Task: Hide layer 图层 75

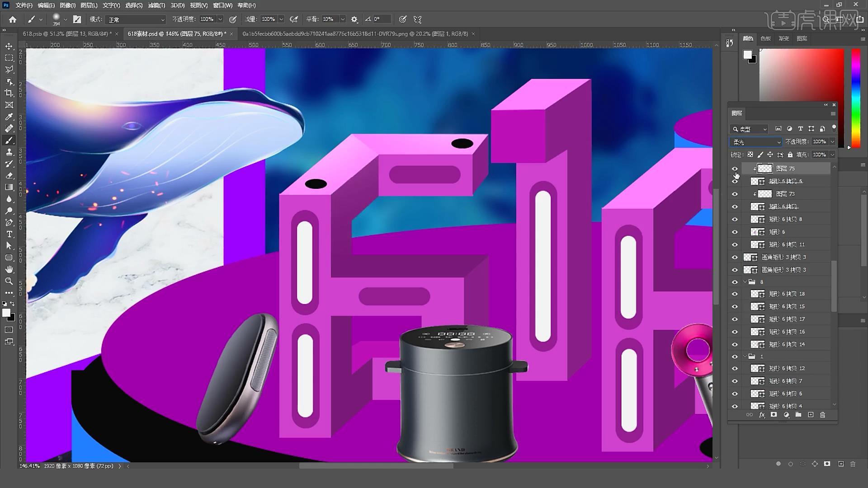Action: 735,169
